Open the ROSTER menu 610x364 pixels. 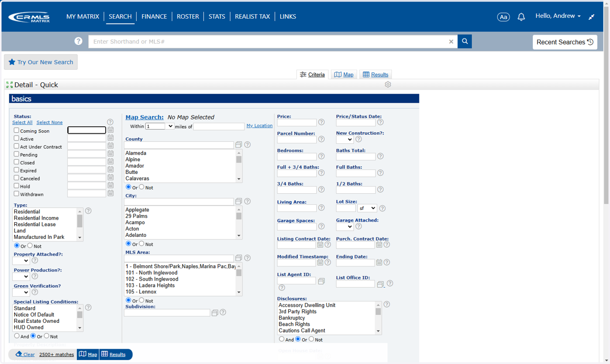188,17
